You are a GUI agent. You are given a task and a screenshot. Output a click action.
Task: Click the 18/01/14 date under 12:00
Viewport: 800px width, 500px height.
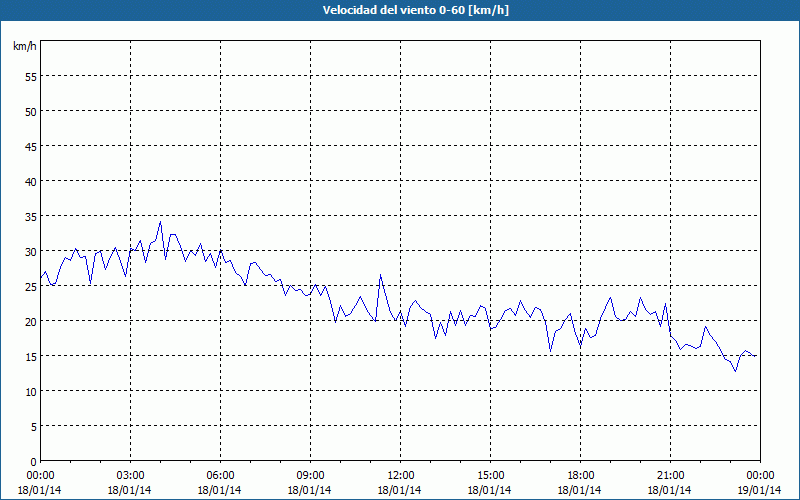[399, 490]
